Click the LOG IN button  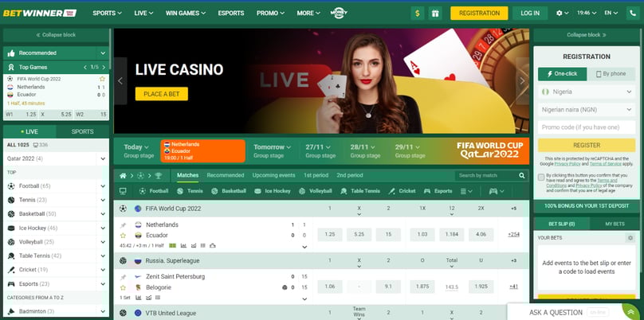[530, 13]
